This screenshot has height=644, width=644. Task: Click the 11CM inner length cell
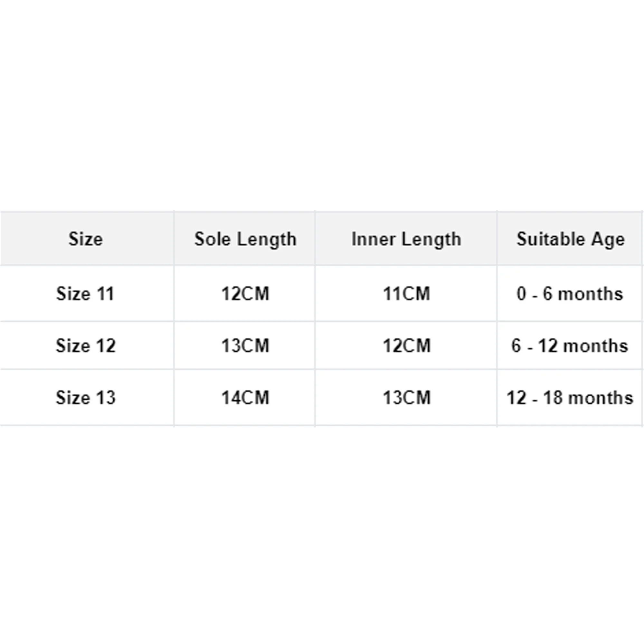pyautogui.click(x=406, y=294)
